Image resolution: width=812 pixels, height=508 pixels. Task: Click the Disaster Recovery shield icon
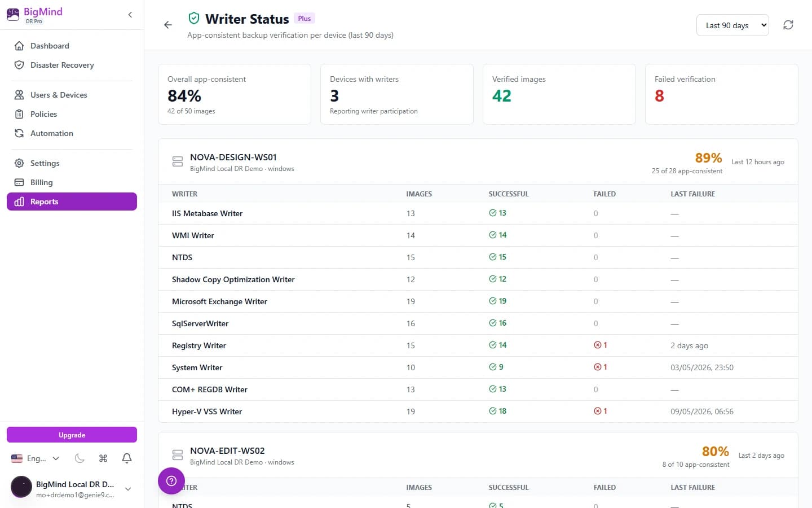[19, 65]
